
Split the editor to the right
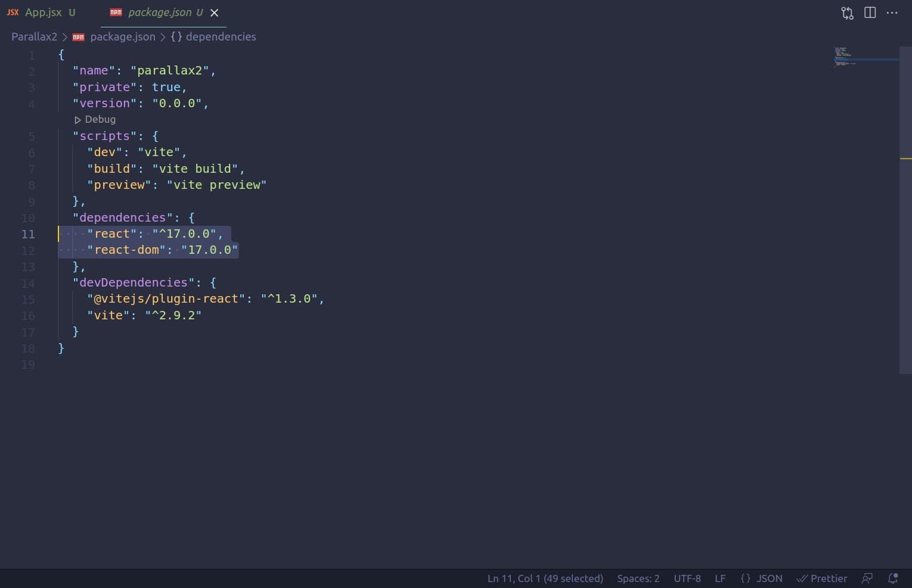[870, 13]
